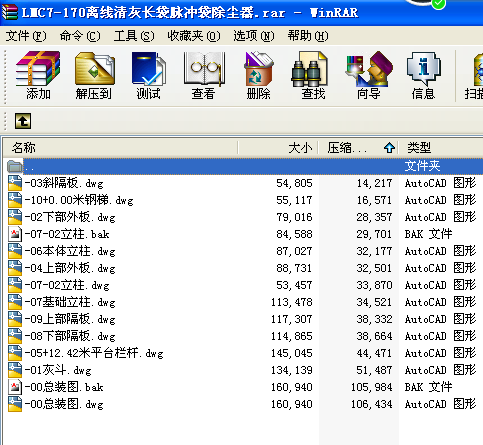Sort by 名称 column header
Image resolution: width=483 pixels, height=445 pixels.
121,147
